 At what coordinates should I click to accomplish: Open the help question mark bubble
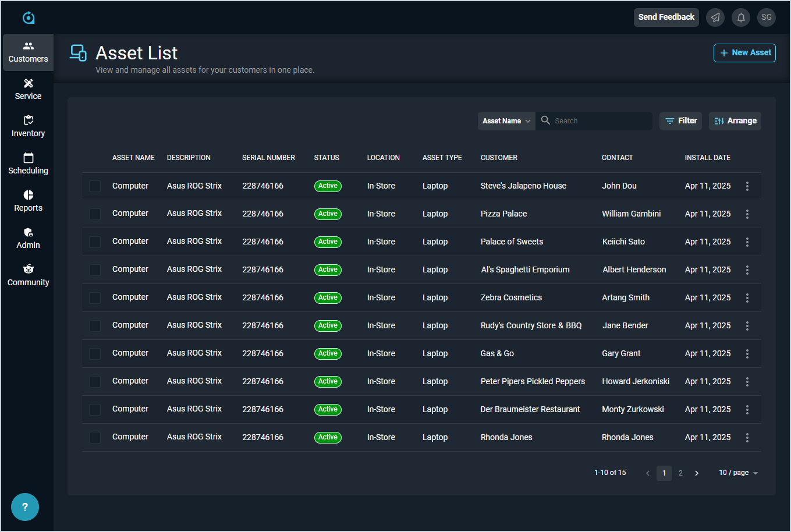[x=25, y=507]
